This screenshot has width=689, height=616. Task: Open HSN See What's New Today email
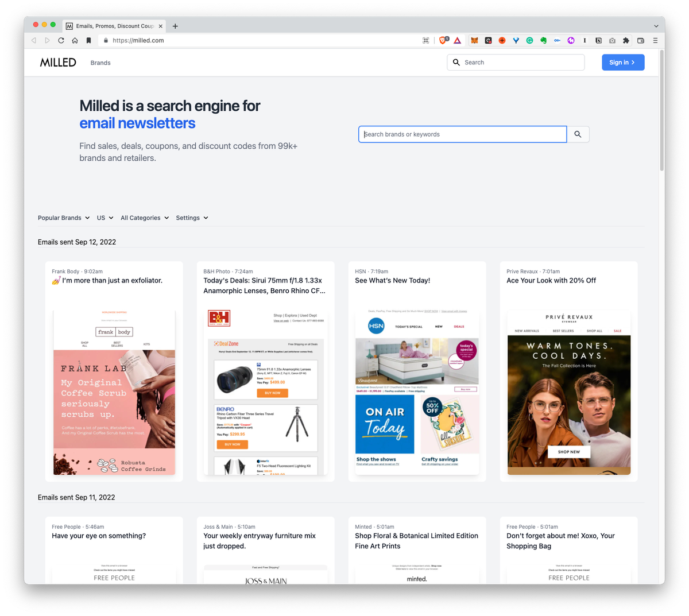pyautogui.click(x=392, y=281)
